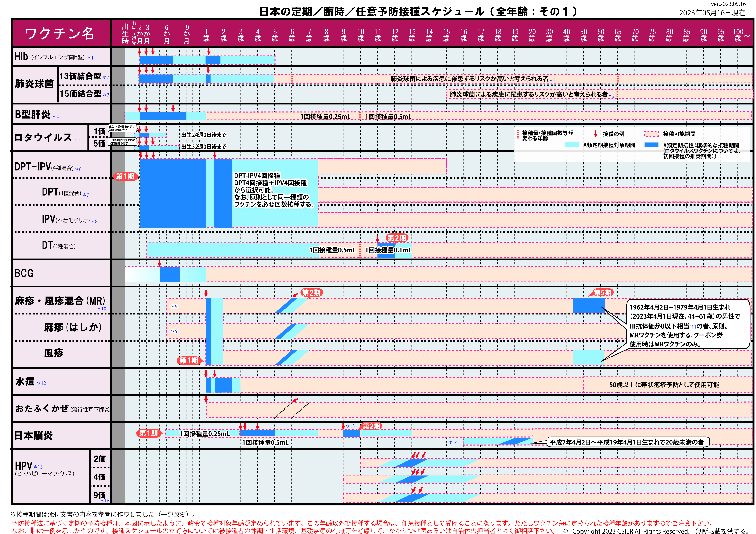Click the ＊13 footnote marker in the 日本脳炎 row
The height and width of the screenshot is (534, 756).
[x=350, y=426]
